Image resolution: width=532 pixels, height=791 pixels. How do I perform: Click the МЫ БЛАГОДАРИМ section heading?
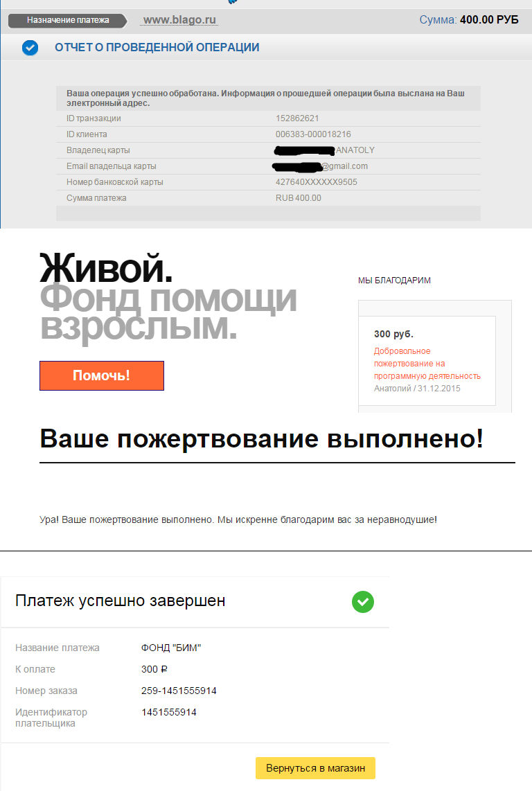pyautogui.click(x=394, y=281)
